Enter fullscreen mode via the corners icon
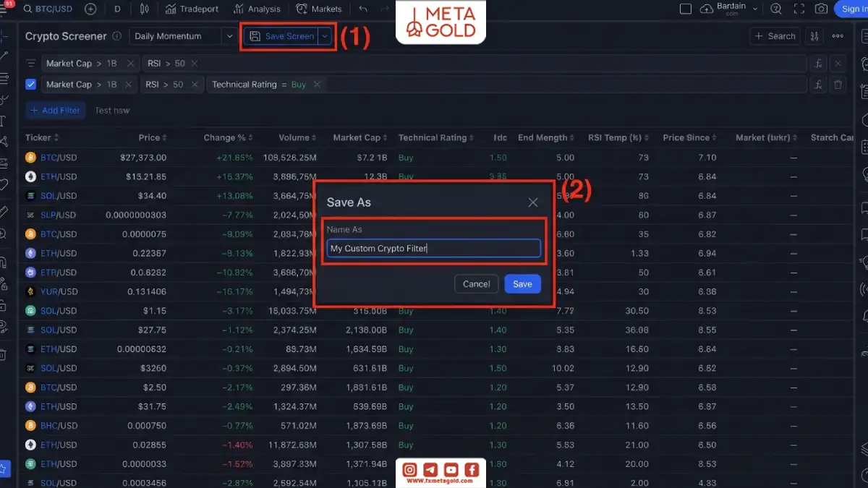This screenshot has height=488, width=868. click(x=799, y=9)
